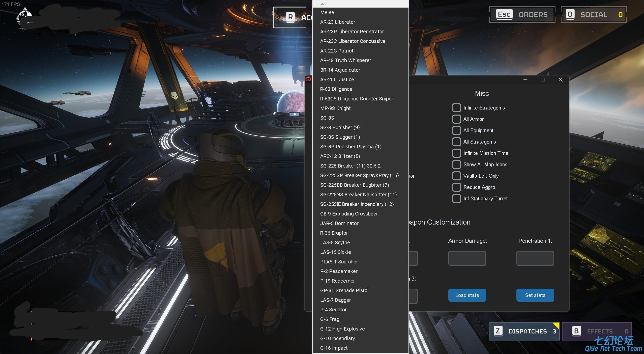
Task: Select AR-23 Liberator from weapon list
Action: click(x=337, y=22)
